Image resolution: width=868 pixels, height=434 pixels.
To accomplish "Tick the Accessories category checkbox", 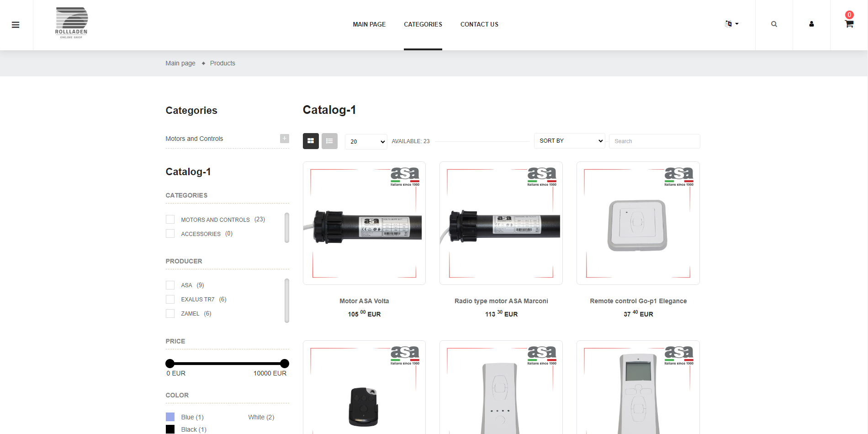I will tap(170, 234).
